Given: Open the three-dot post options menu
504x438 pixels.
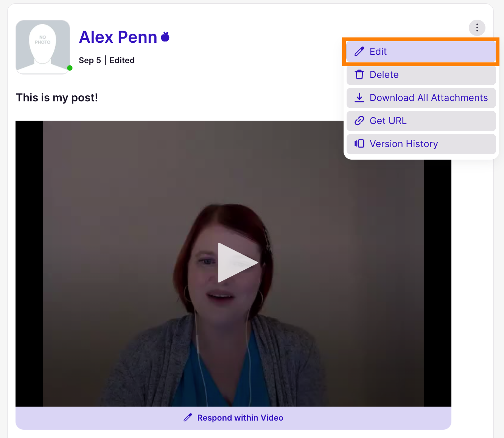Looking at the screenshot, I should tap(477, 28).
